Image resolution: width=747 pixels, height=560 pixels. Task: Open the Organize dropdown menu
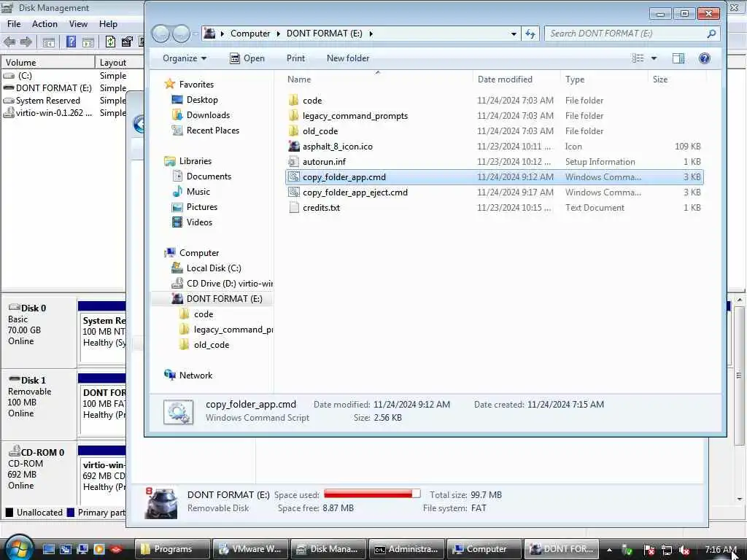[185, 58]
